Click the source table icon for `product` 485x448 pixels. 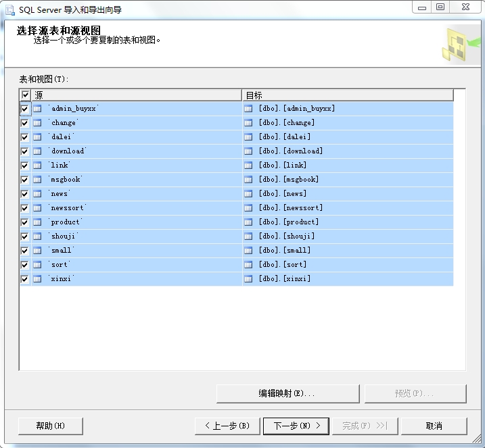coord(38,222)
